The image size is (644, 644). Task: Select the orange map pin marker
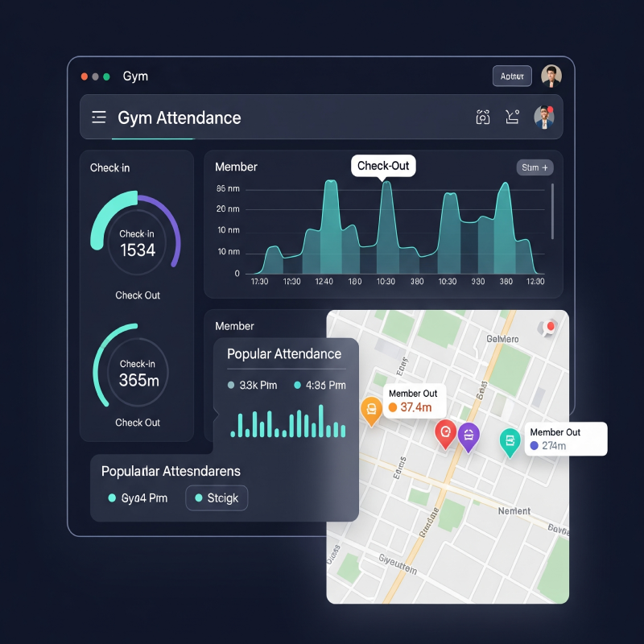(371, 411)
